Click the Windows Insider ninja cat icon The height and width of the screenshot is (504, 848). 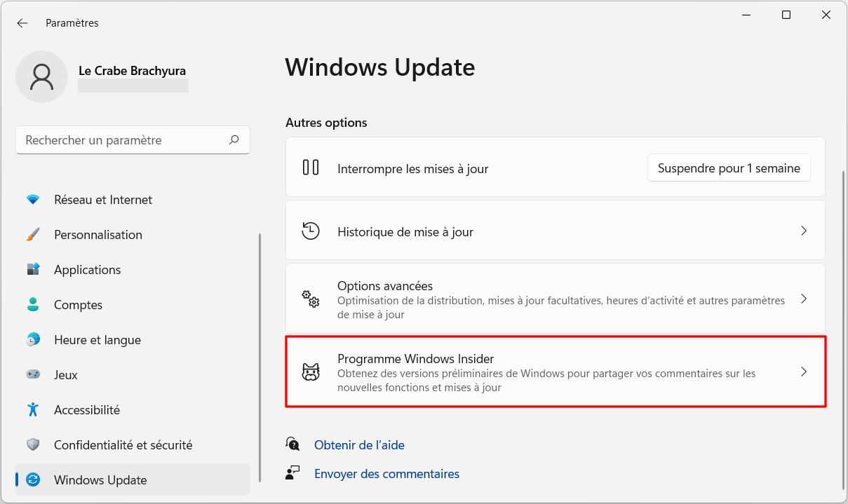311,372
